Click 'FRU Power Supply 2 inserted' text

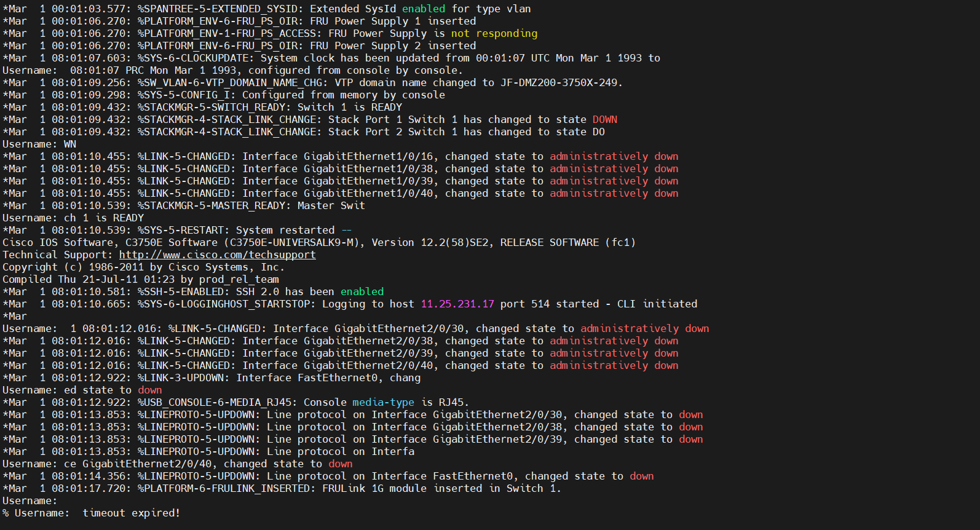pos(392,45)
